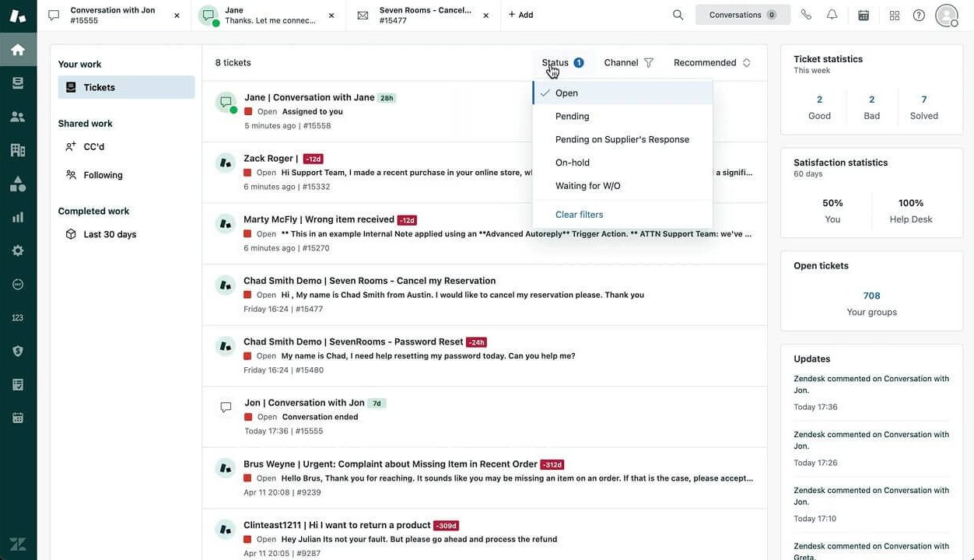Open the Views icon in the sidebar
This screenshot has width=974, height=560.
[17, 82]
